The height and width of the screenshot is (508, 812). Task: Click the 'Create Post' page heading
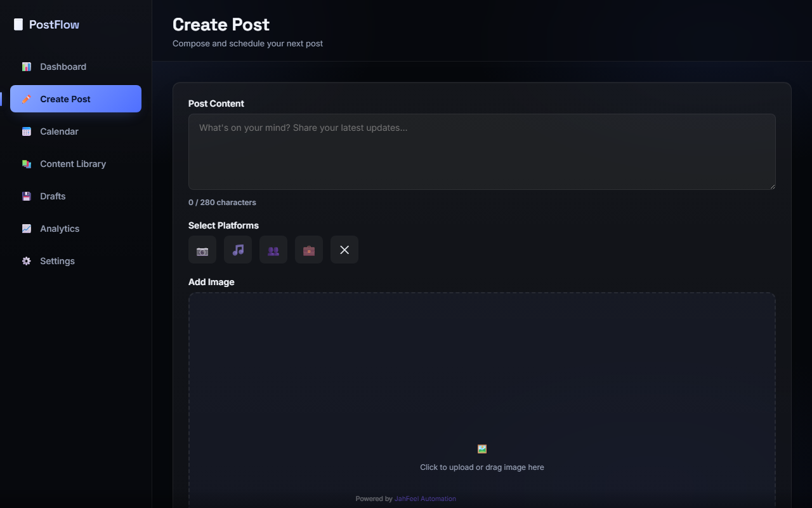pos(221,24)
